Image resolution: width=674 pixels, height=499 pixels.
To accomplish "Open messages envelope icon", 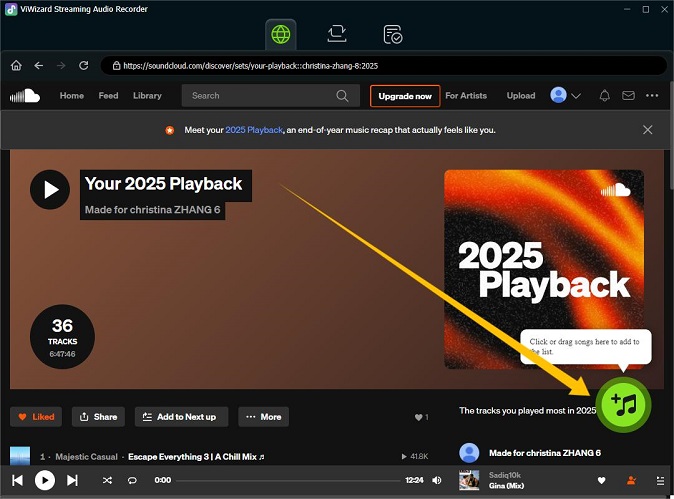I will (x=628, y=95).
